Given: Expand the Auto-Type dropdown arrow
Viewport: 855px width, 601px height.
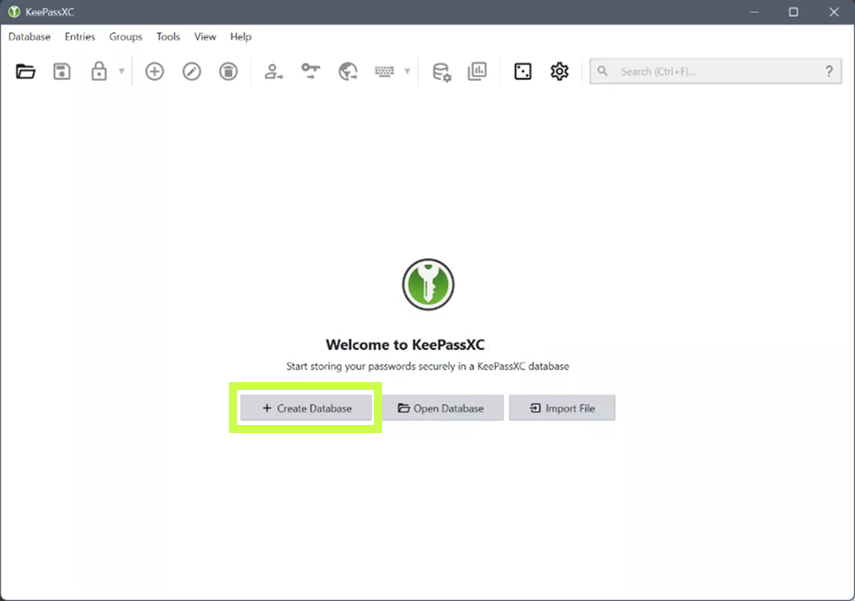Looking at the screenshot, I should pos(407,71).
